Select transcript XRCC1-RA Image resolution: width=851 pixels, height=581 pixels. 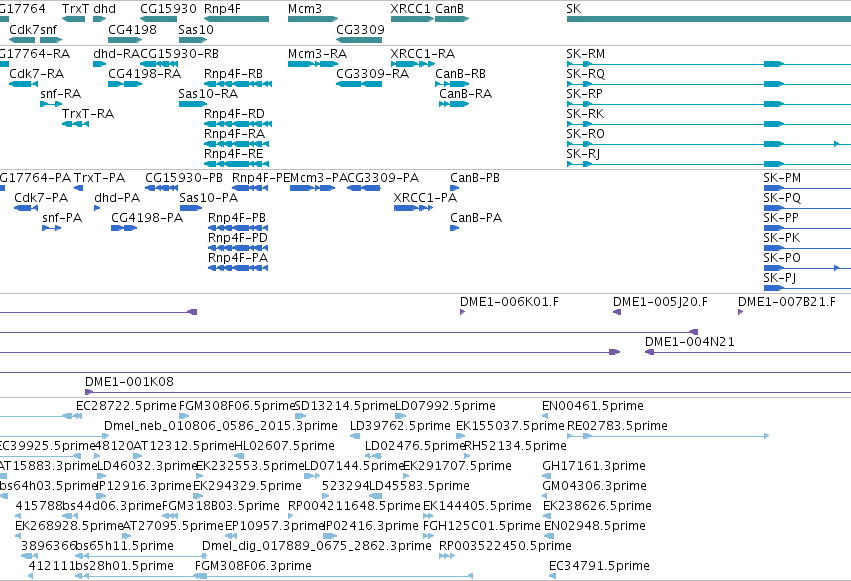pos(422,54)
